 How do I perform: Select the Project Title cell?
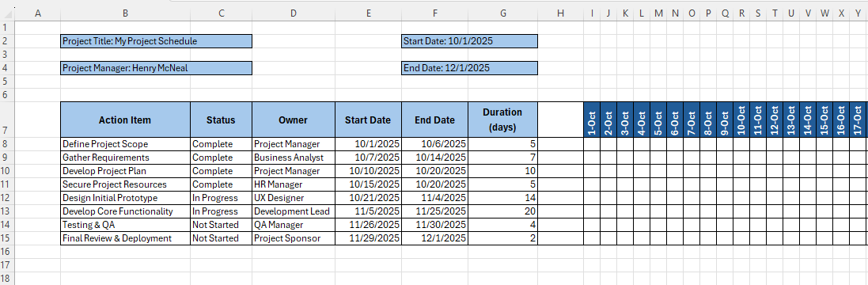156,41
